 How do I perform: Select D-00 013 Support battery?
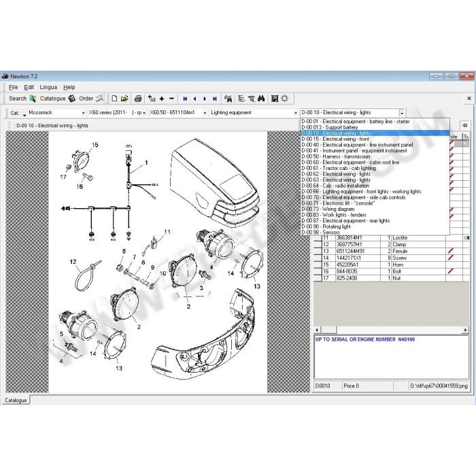375,127
